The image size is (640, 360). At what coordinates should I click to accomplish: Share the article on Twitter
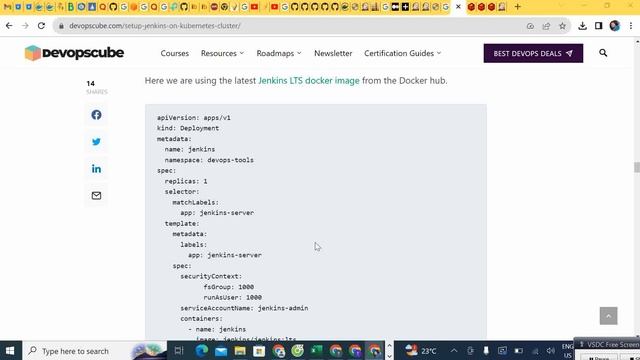(x=96, y=142)
